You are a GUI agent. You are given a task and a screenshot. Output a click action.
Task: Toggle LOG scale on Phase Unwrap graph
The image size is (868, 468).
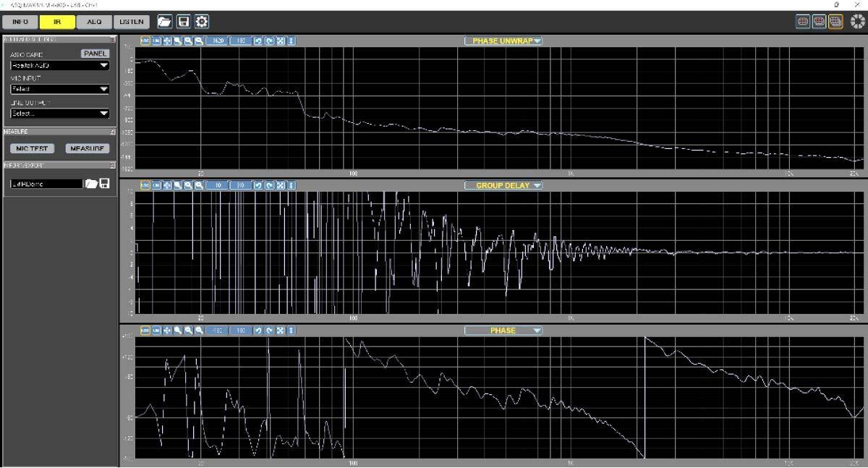tap(145, 41)
